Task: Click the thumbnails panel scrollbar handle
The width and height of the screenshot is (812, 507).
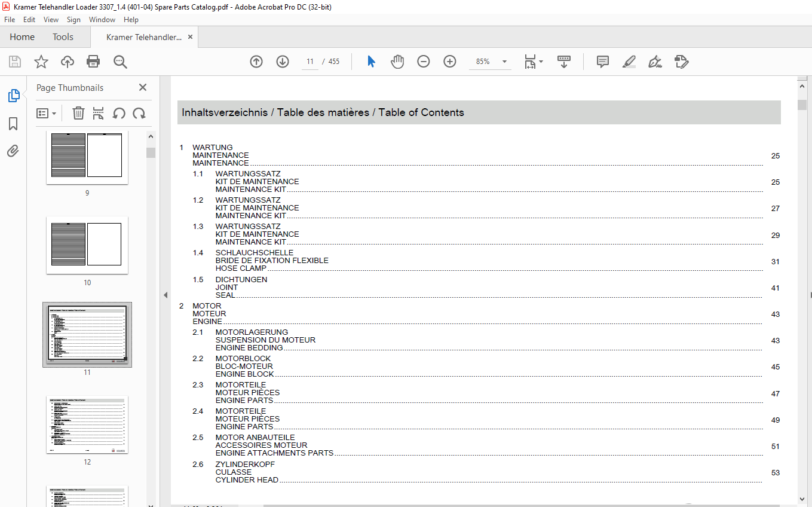Action: (151, 152)
